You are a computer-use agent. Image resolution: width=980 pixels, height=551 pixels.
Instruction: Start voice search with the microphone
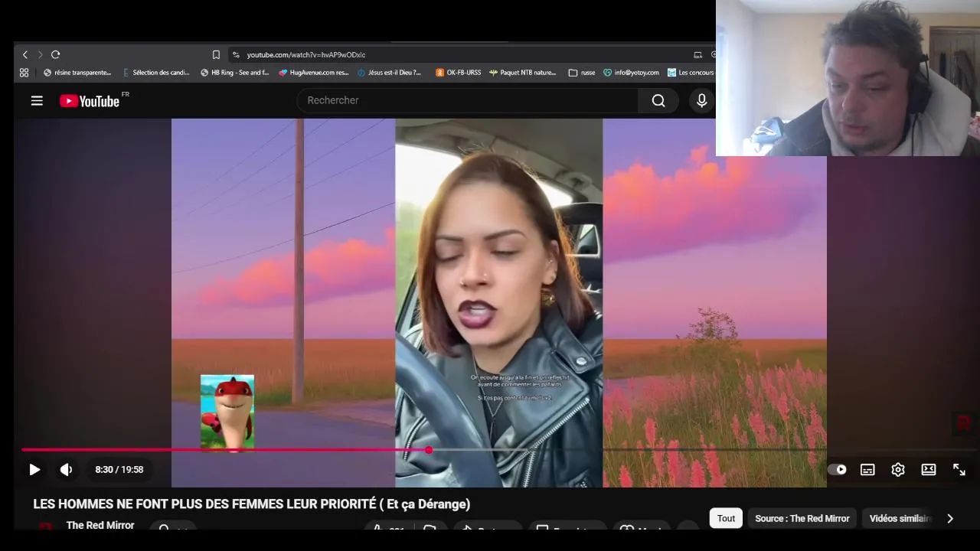tap(701, 100)
